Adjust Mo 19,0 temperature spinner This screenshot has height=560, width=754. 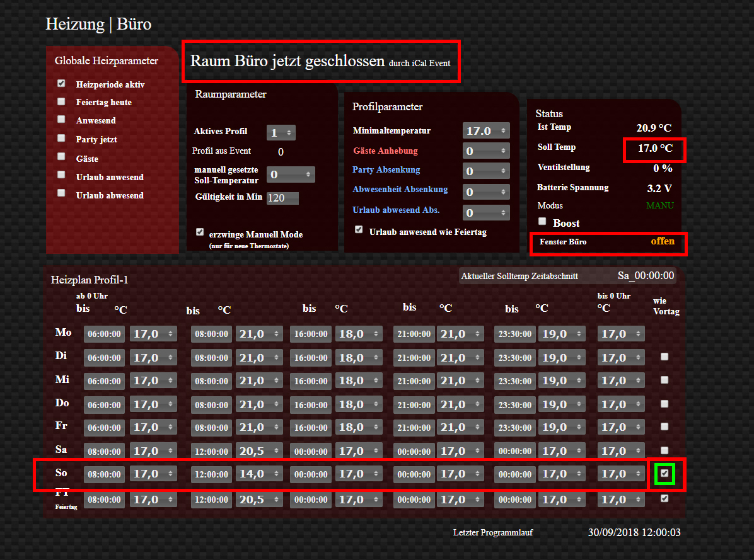coord(562,334)
